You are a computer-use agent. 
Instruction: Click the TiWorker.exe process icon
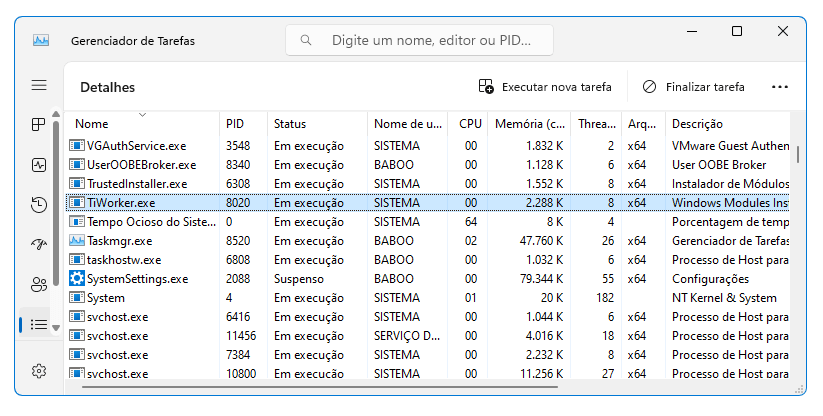click(77, 202)
